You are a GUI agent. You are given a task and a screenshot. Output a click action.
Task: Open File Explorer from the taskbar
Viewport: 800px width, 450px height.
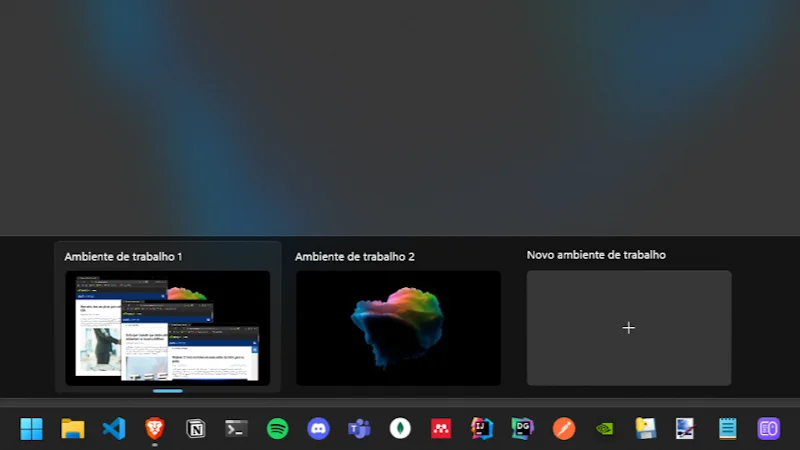73,429
